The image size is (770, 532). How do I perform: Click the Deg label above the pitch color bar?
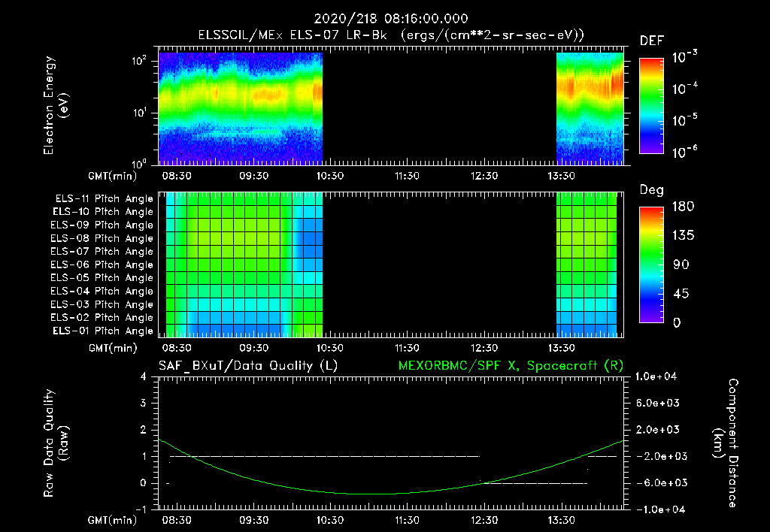tap(652, 190)
